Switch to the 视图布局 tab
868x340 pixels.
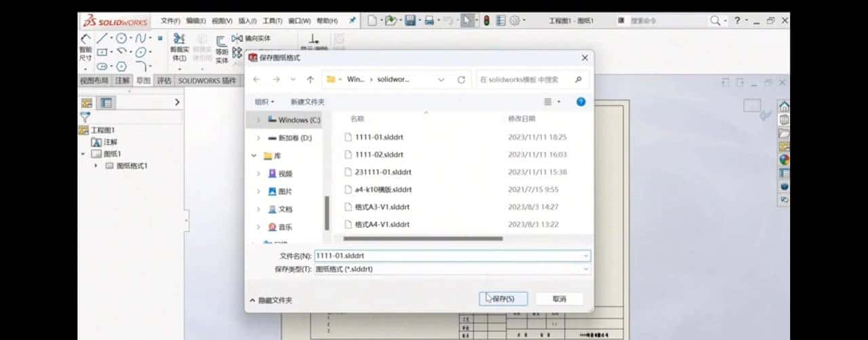tap(94, 81)
